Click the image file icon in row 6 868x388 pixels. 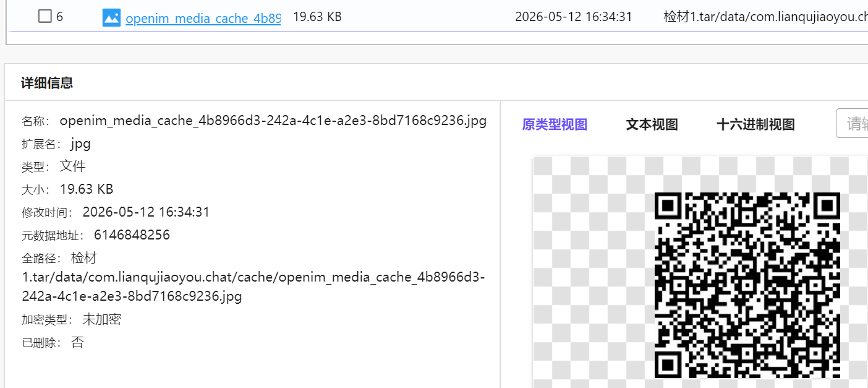(x=111, y=17)
